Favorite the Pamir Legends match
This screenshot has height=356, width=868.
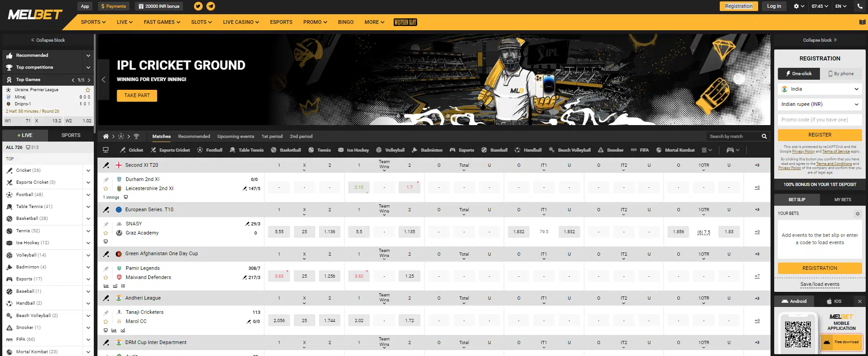(106, 277)
